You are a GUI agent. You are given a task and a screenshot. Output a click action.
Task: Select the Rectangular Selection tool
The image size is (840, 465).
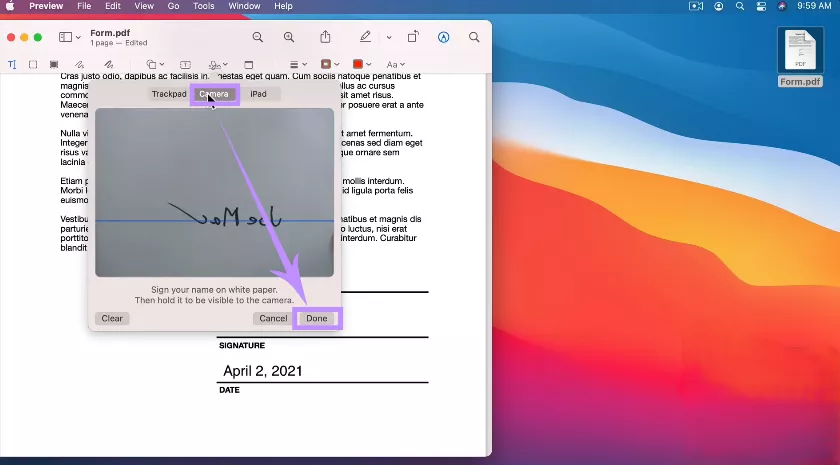tap(33, 64)
